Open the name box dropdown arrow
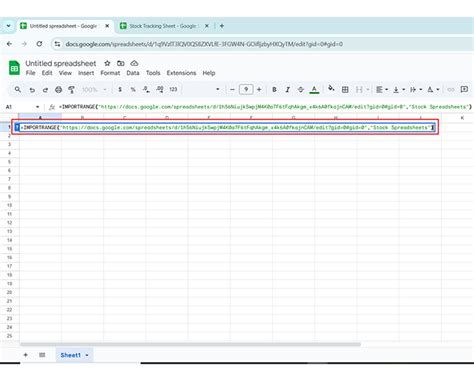The height and width of the screenshot is (381, 474). click(x=37, y=107)
